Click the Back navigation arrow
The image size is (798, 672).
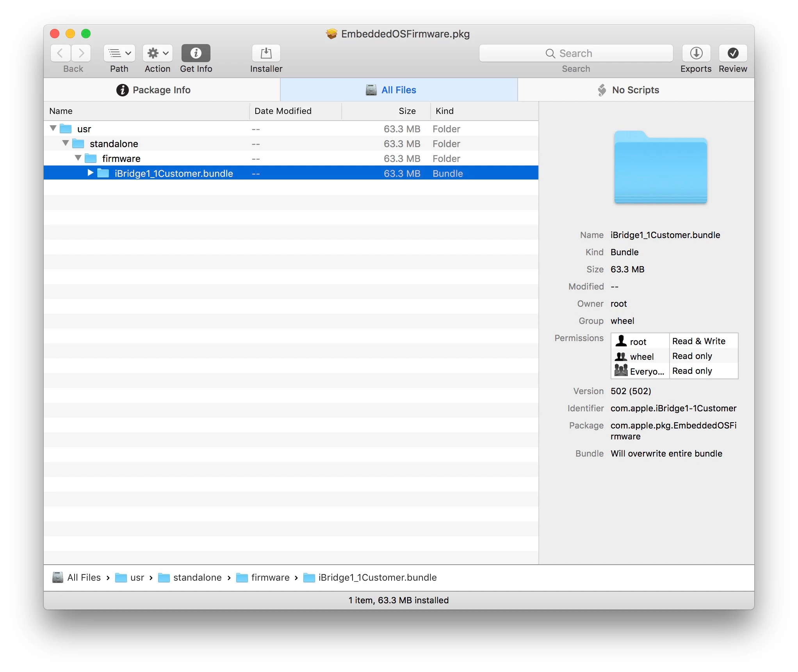coord(61,53)
